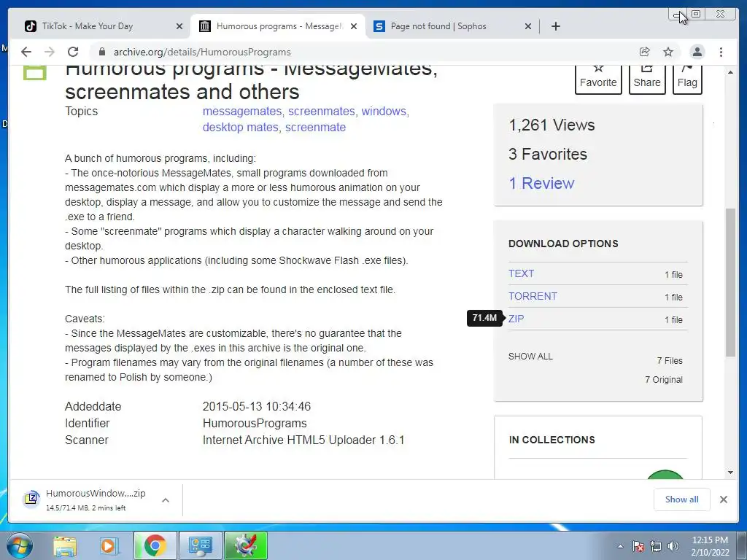Open the volume speaker tray icon
Image resolution: width=747 pixels, height=560 pixels.
click(673, 546)
